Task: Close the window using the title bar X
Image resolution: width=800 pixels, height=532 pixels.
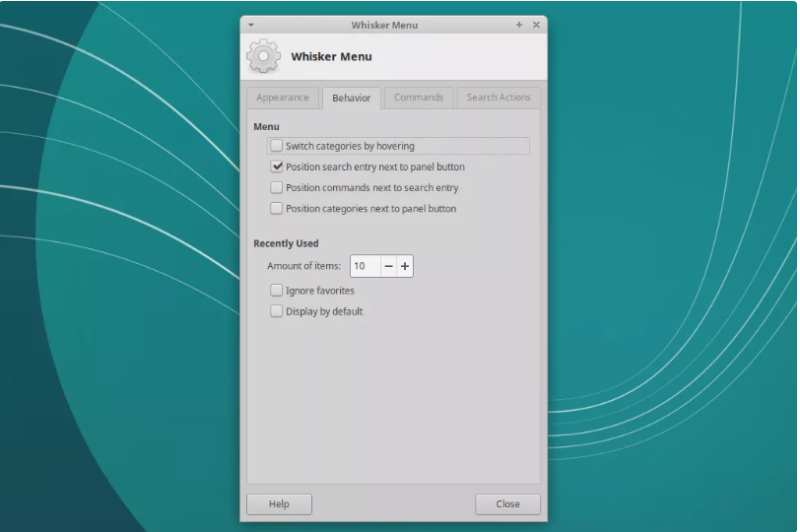Action: pos(536,25)
